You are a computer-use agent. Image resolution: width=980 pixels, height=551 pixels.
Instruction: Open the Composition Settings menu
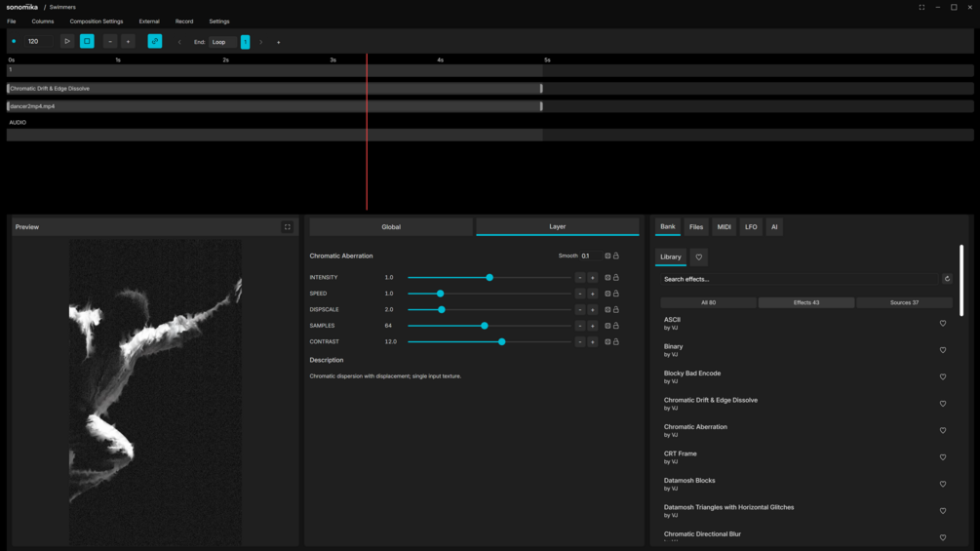(x=97, y=21)
